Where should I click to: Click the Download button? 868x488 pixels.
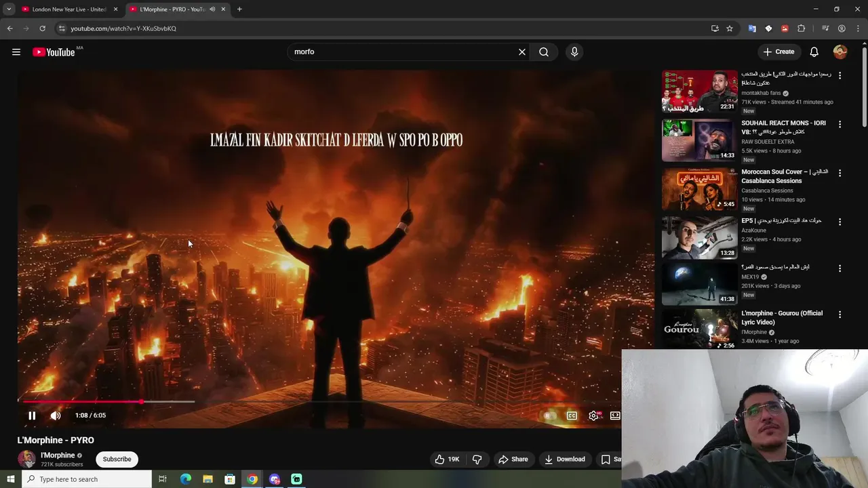click(565, 459)
